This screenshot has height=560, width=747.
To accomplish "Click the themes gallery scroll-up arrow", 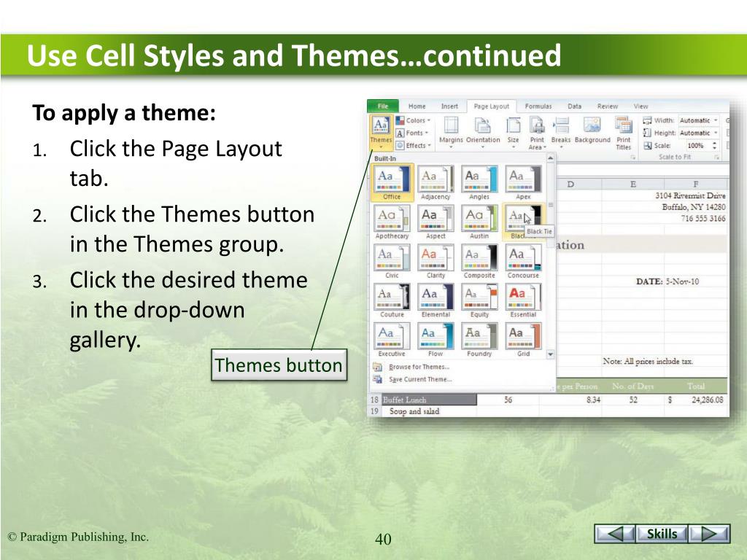I will tap(550, 157).
